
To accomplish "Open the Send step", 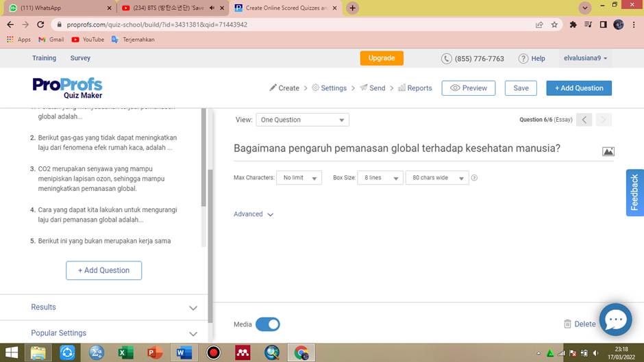I will [x=373, y=88].
